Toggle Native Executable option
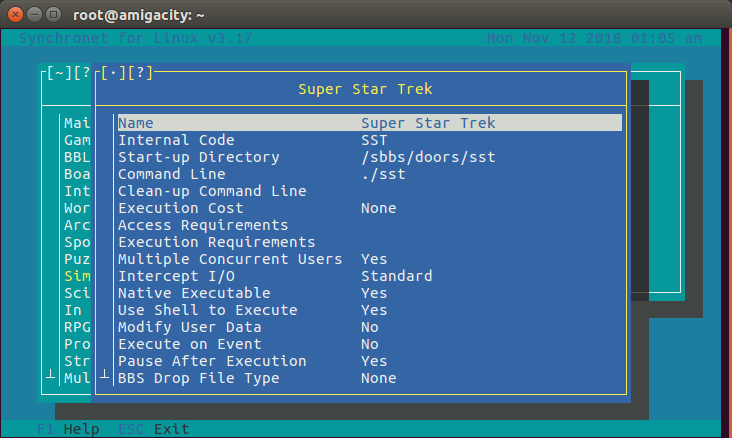This screenshot has width=732, height=438. point(369,293)
